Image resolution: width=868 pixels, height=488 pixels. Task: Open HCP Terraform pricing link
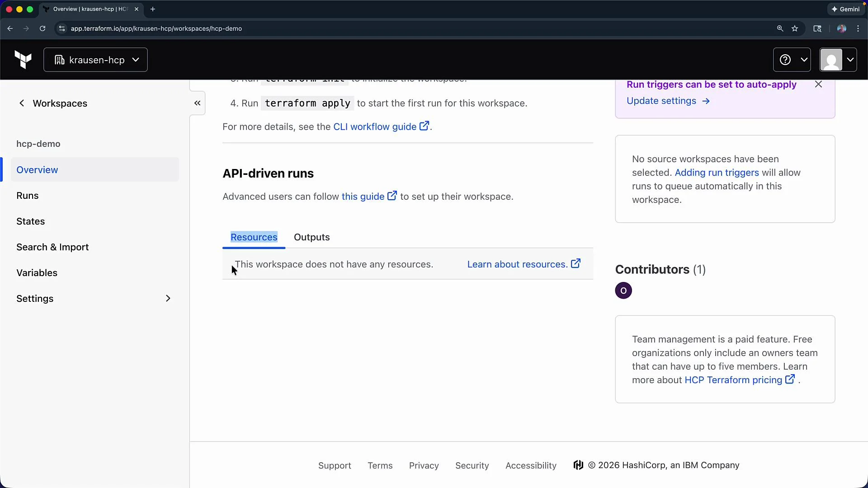coord(739,380)
